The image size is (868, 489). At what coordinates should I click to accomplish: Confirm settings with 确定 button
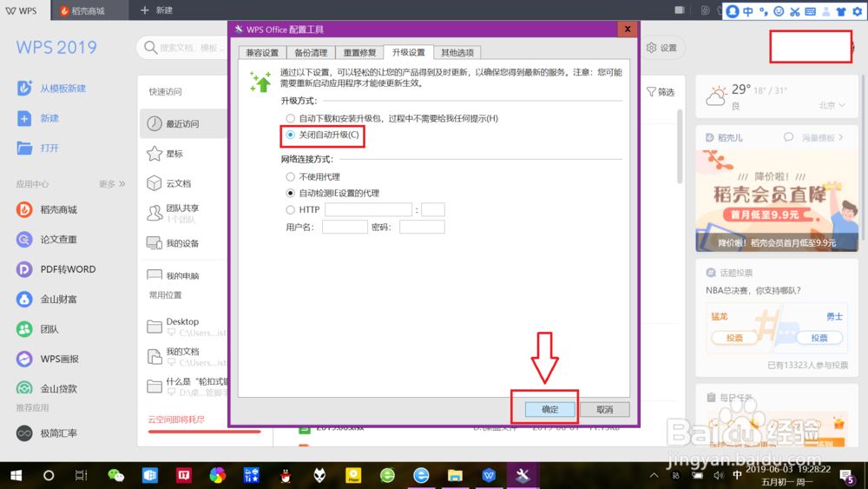549,409
